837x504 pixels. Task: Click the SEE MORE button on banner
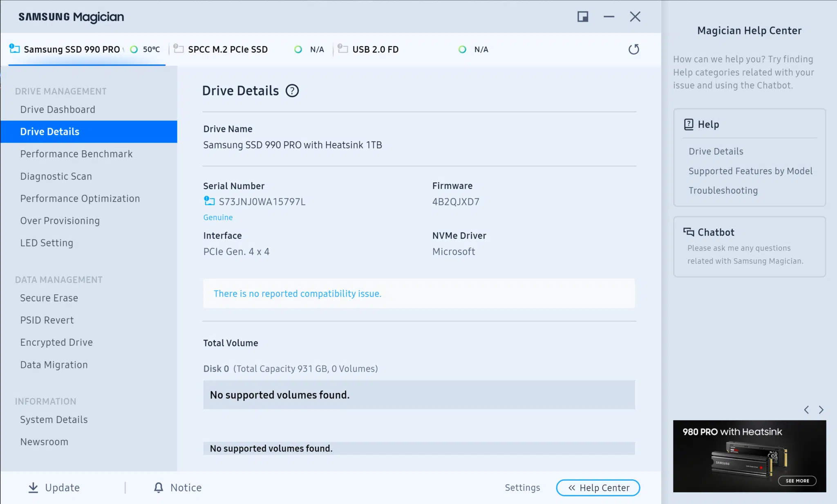click(797, 481)
